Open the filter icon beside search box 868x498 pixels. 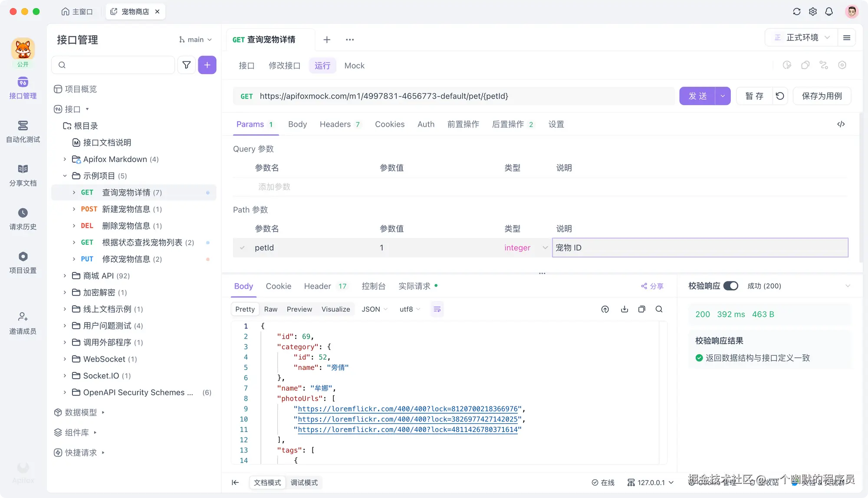(x=186, y=65)
